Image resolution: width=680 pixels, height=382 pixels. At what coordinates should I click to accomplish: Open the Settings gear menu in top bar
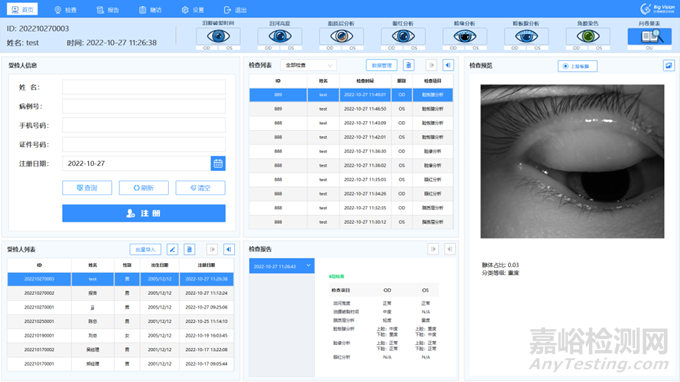[193, 10]
